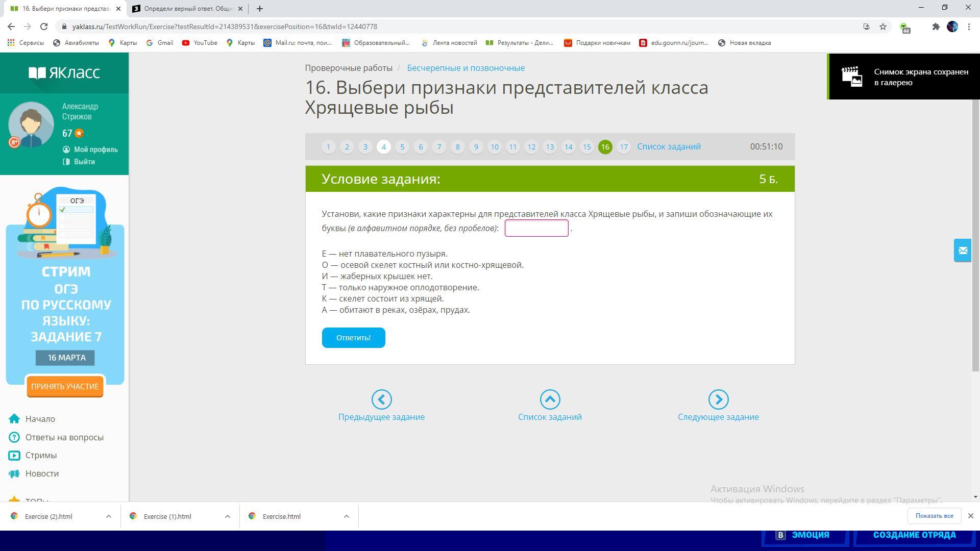Click the next task arrow icon
This screenshot has height=551, width=980.
tap(718, 399)
